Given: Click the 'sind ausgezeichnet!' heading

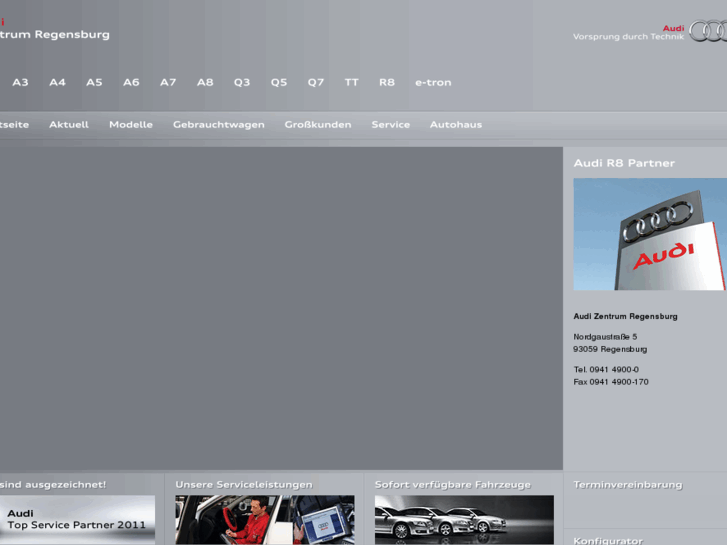Looking at the screenshot, I should (53, 485).
